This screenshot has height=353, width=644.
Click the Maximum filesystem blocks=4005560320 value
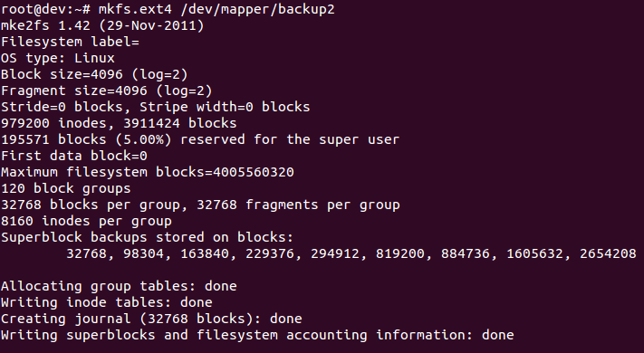click(x=147, y=172)
